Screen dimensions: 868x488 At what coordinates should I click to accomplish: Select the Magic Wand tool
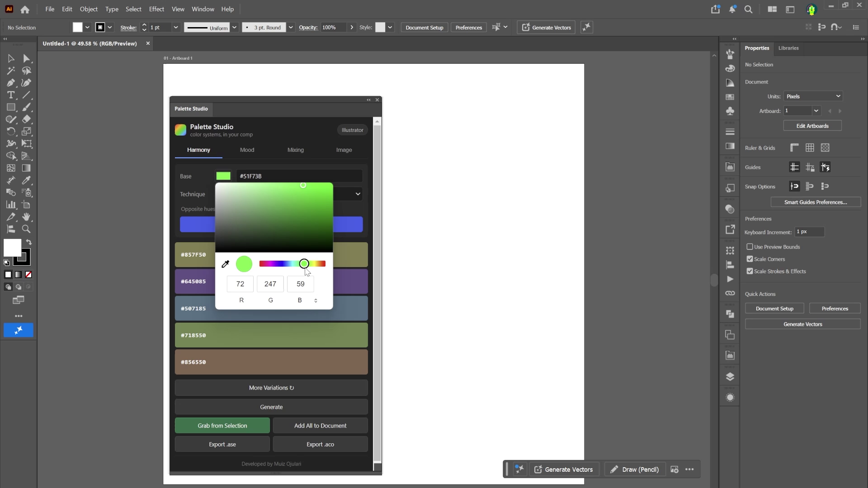(x=11, y=70)
